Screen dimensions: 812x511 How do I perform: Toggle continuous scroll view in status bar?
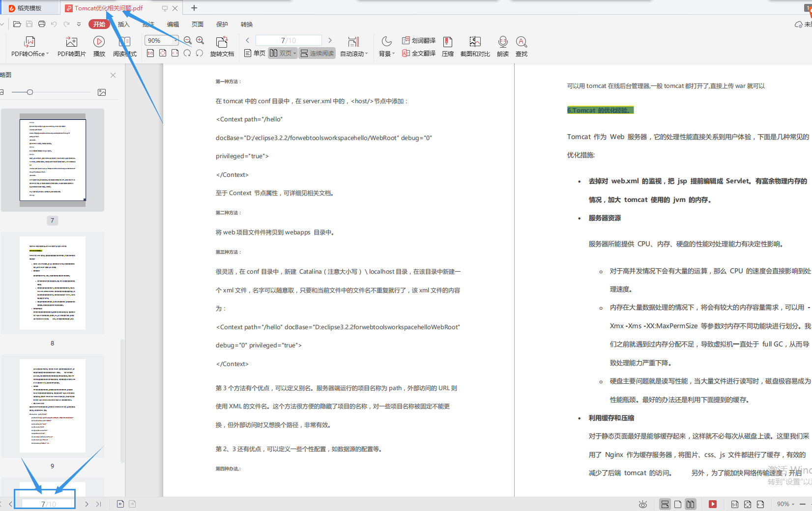(x=665, y=504)
